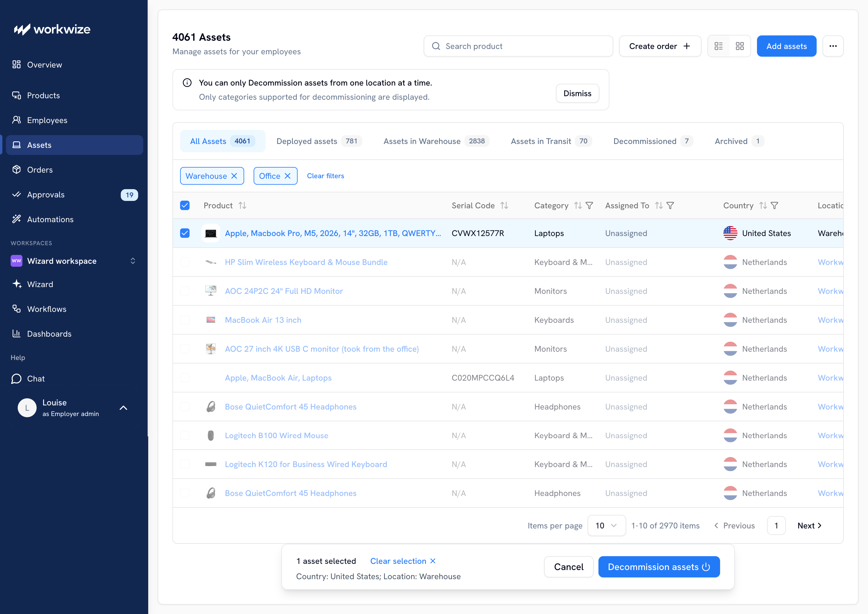
Task: Open the items per page dropdown
Action: click(606, 525)
